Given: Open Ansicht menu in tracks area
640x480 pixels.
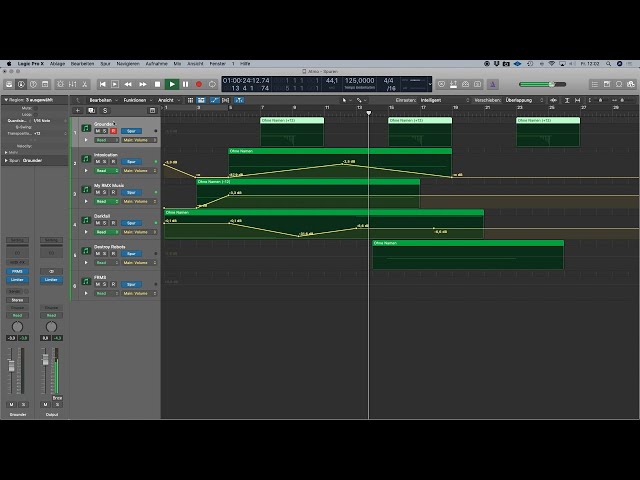Looking at the screenshot, I should 169,100.
